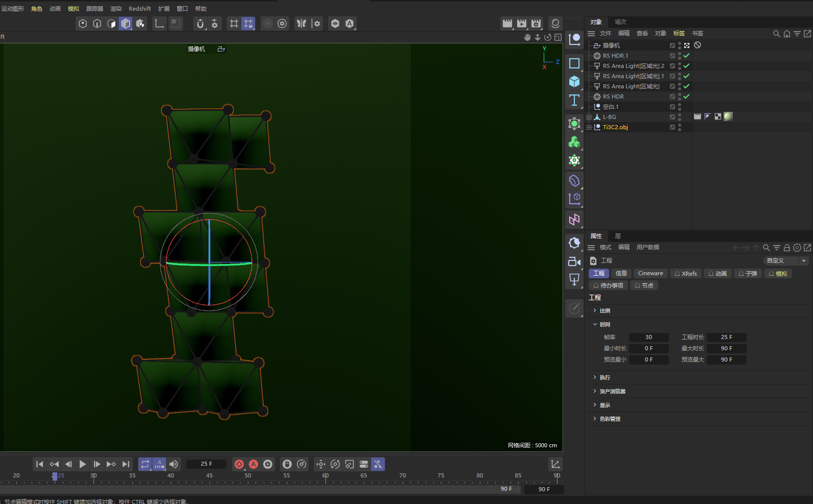The width and height of the screenshot is (813, 504).
Task: Toggle RS HDR enabled green checkmark
Action: (686, 97)
